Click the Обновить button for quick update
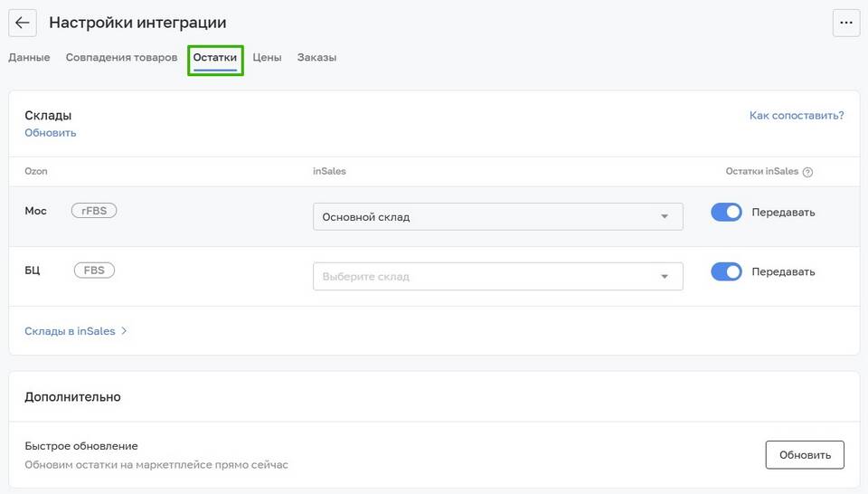Viewport: 868px width, 494px height. (805, 455)
